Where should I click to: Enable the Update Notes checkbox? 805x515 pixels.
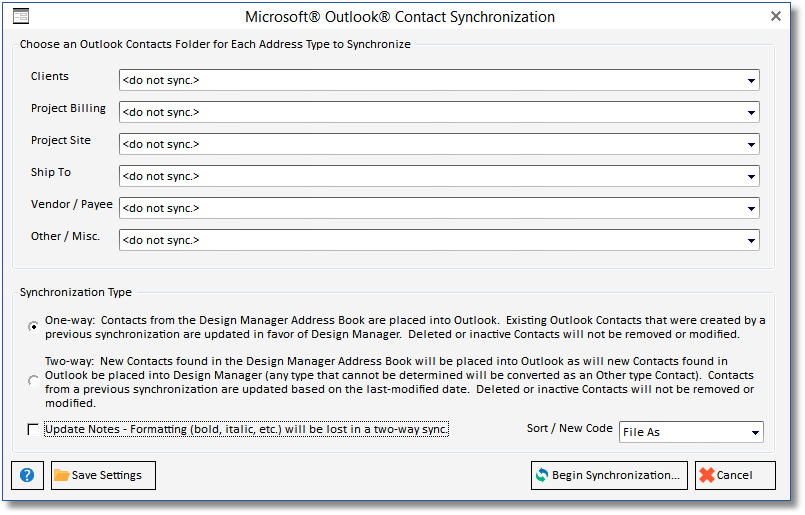(x=33, y=429)
